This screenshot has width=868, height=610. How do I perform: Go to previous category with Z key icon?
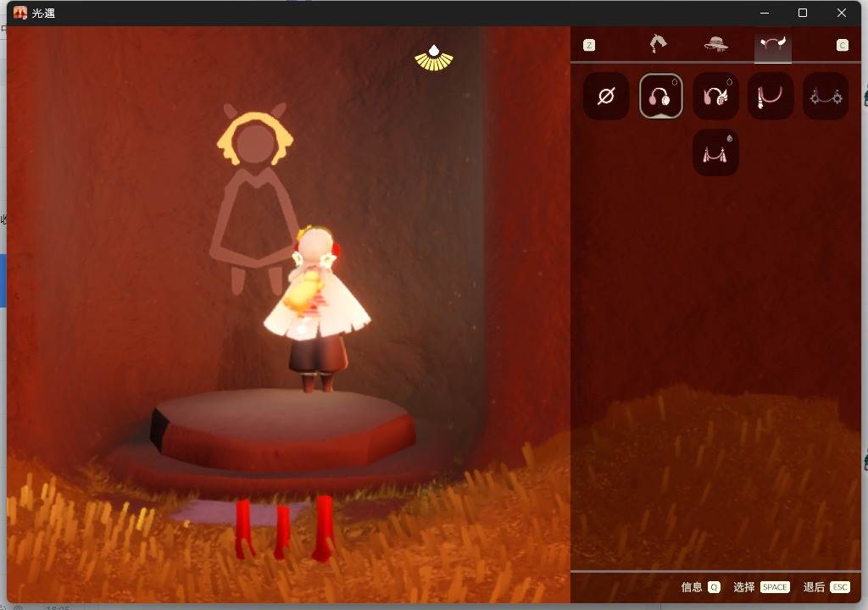(589, 45)
